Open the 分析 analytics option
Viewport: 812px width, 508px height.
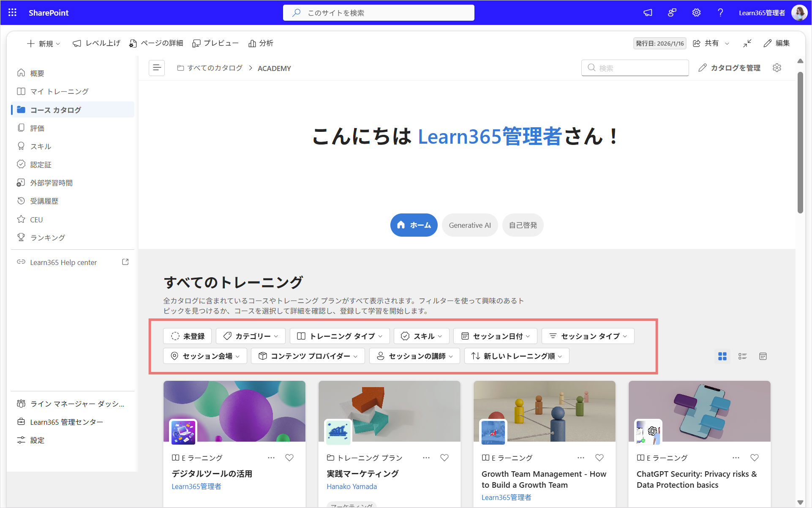[x=261, y=43]
